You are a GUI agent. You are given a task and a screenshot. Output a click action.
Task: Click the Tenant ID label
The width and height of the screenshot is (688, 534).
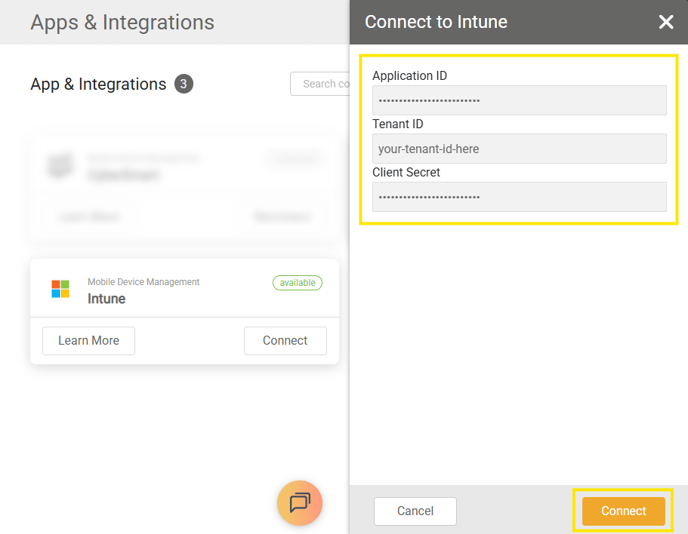398,124
